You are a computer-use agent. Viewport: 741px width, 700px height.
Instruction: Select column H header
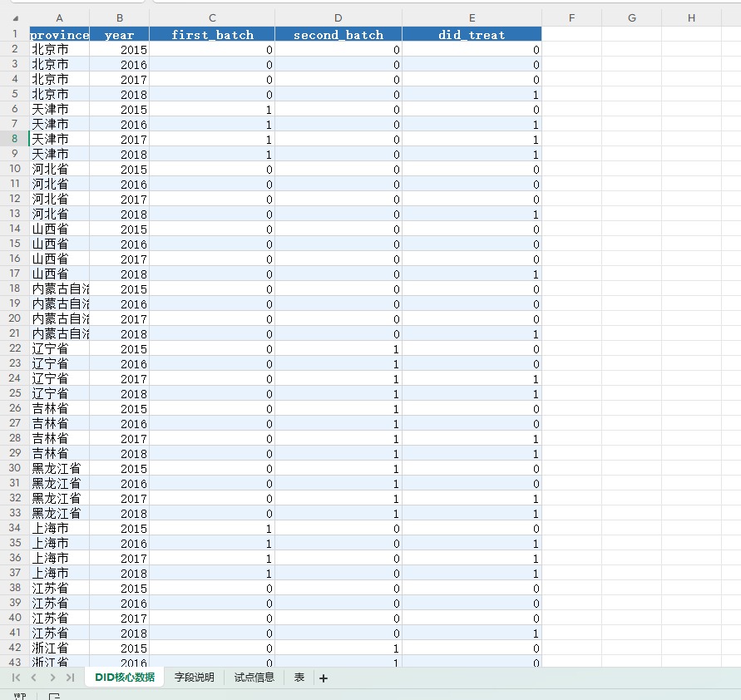click(691, 18)
